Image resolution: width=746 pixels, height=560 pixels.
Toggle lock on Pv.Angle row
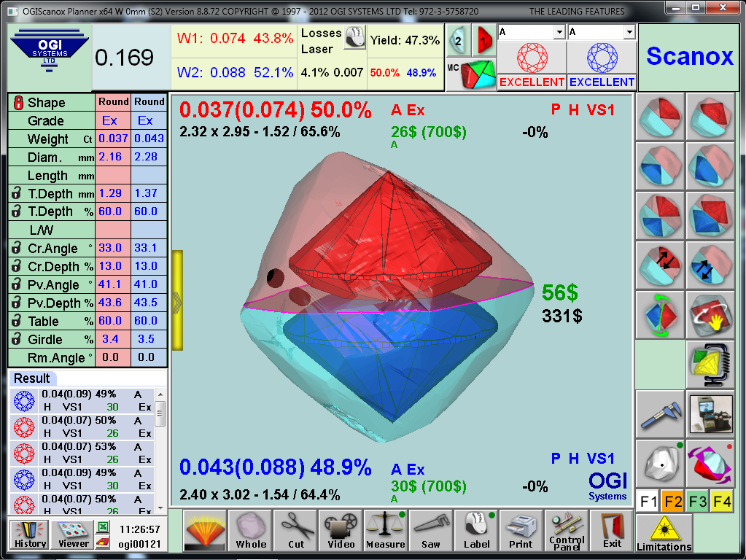click(16, 284)
